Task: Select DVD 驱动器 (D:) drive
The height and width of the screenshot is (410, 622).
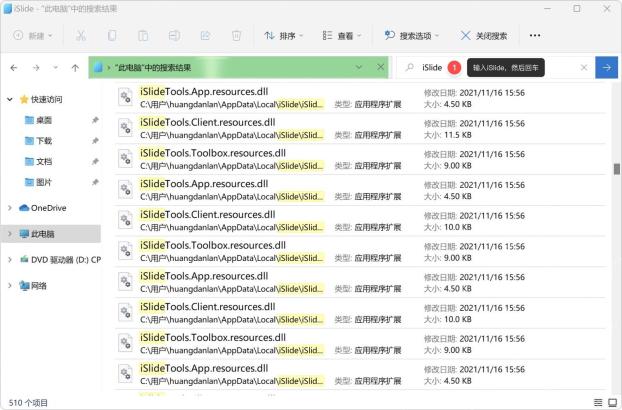Action: coord(60,260)
